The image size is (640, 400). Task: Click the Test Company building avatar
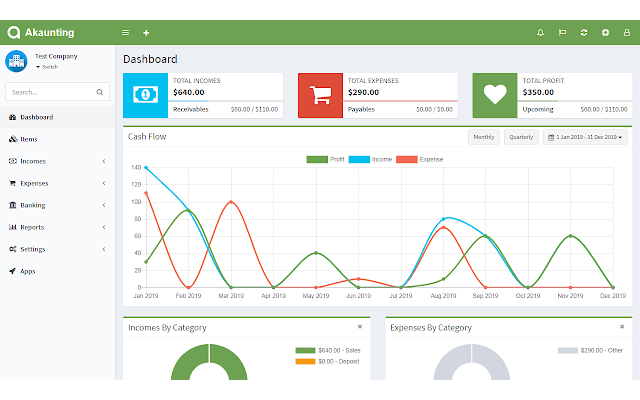pos(16,61)
